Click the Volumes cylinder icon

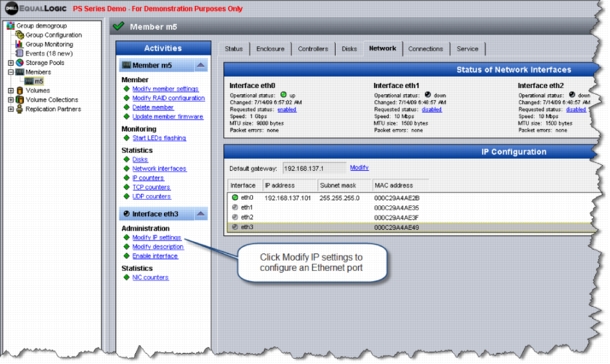tap(19, 91)
